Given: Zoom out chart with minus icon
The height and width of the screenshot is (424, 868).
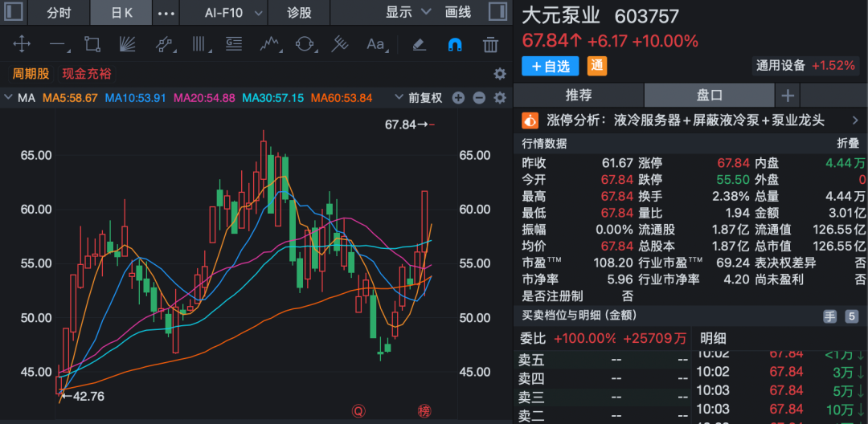Looking at the screenshot, I should pyautogui.click(x=479, y=98).
